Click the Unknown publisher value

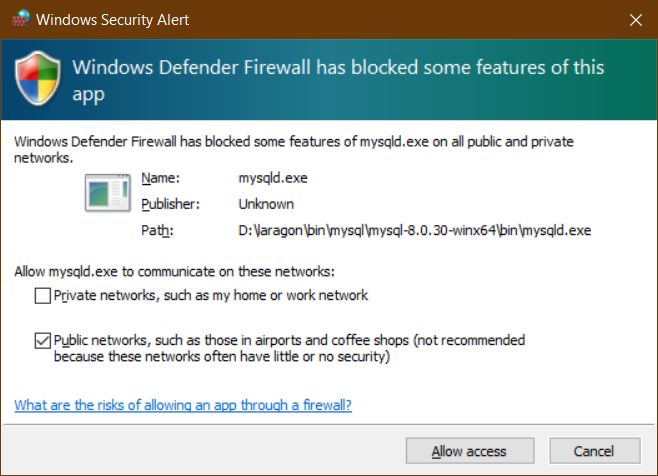(266, 204)
